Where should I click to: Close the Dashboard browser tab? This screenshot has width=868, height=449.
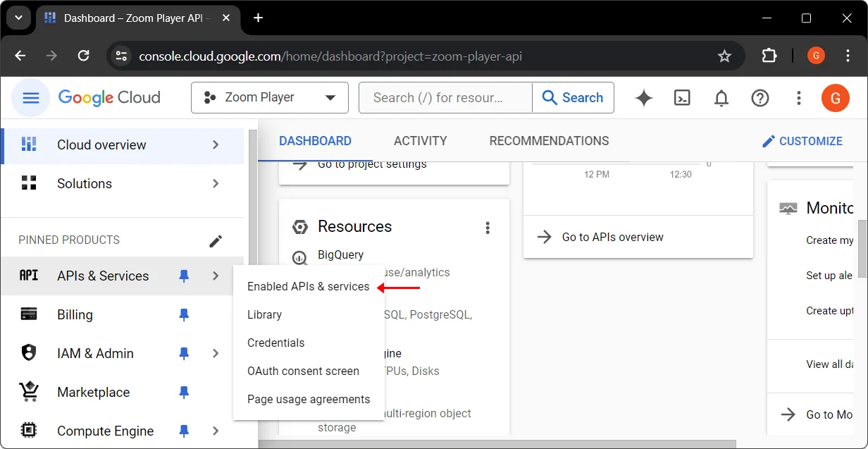point(227,18)
